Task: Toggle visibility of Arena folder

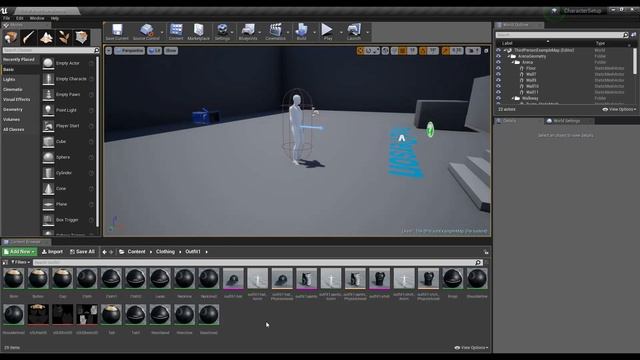Action: 498,62
